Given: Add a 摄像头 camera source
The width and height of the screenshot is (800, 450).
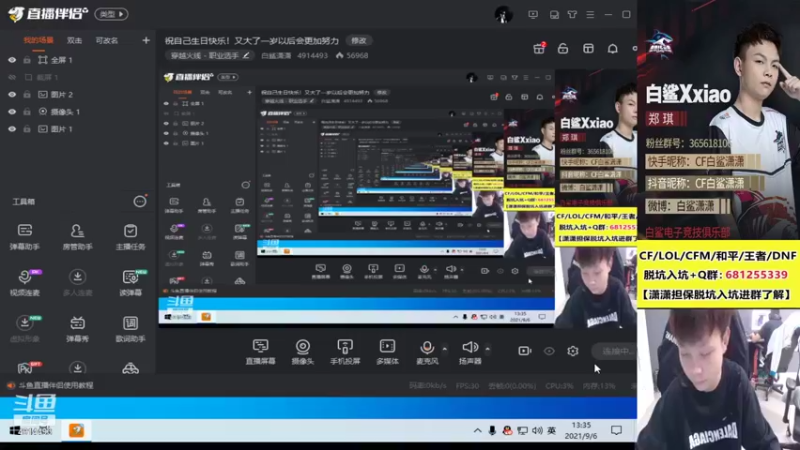Looking at the screenshot, I should (x=303, y=352).
